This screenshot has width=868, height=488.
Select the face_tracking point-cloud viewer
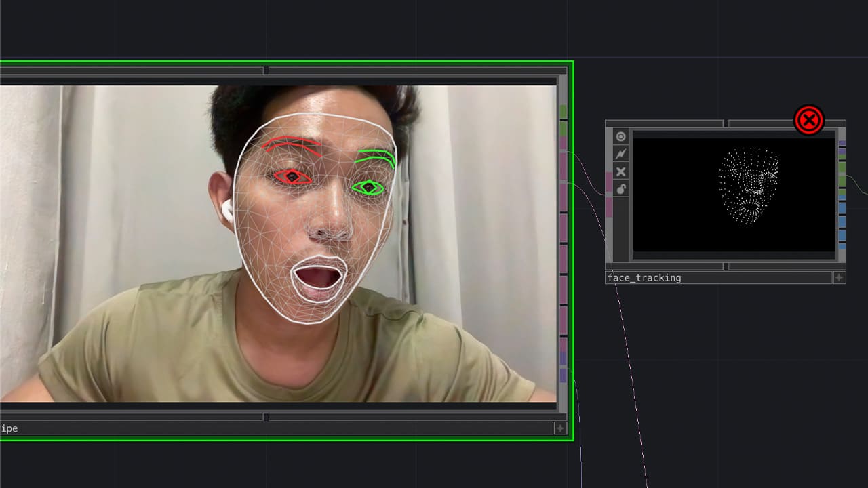[734, 195]
